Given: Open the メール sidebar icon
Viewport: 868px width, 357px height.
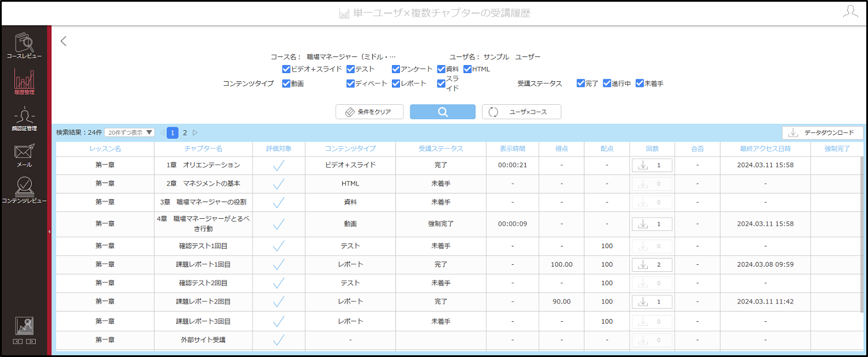Looking at the screenshot, I should pyautogui.click(x=24, y=155).
